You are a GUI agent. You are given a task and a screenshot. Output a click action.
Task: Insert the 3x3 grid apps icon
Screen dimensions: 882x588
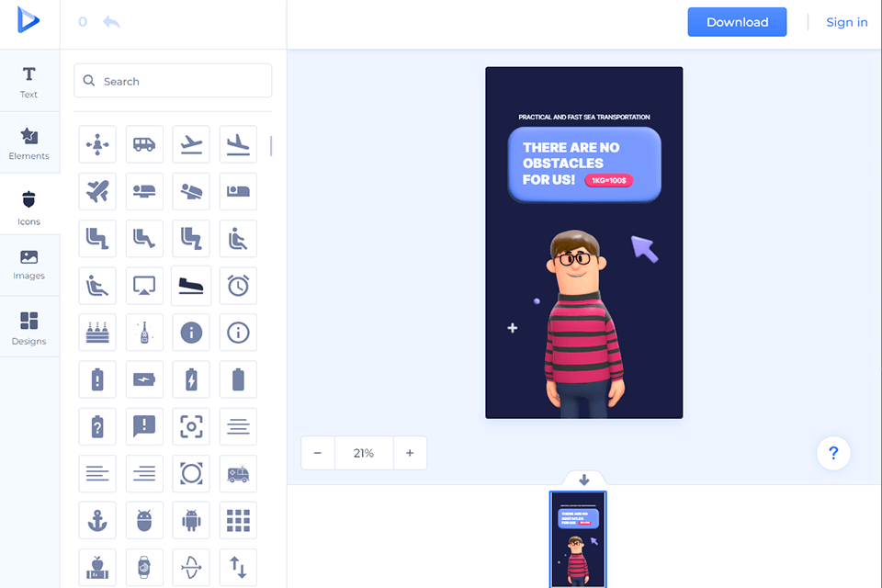(238, 521)
